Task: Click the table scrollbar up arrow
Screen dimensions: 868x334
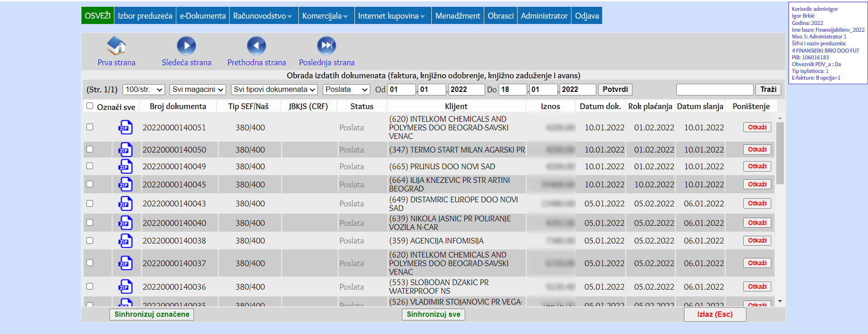Action: pos(780,118)
